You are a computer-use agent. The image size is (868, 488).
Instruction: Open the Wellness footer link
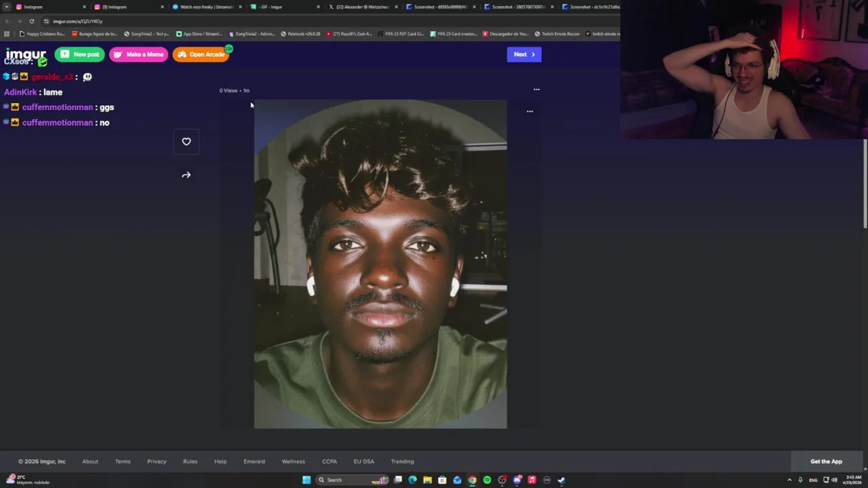(294, 462)
